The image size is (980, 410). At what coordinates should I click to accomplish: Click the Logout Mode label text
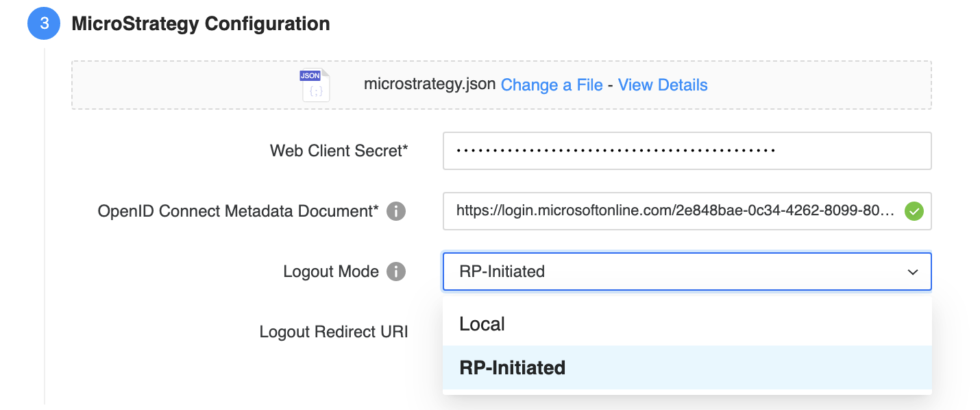click(x=331, y=272)
